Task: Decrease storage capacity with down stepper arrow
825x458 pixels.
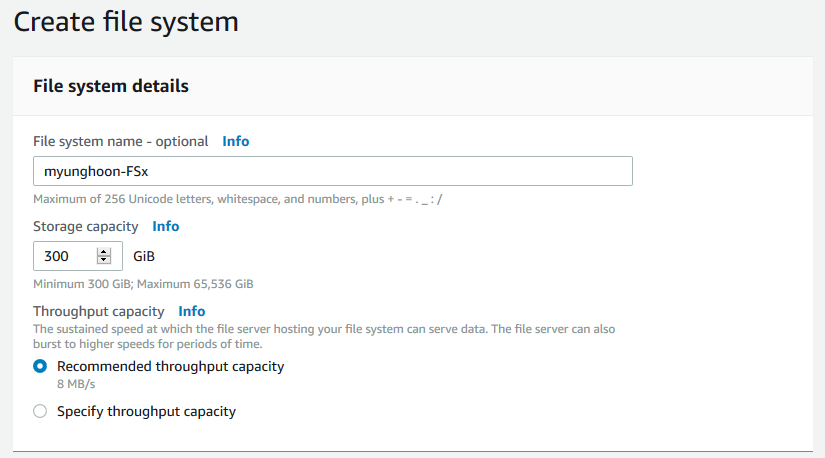Action: pos(104,260)
